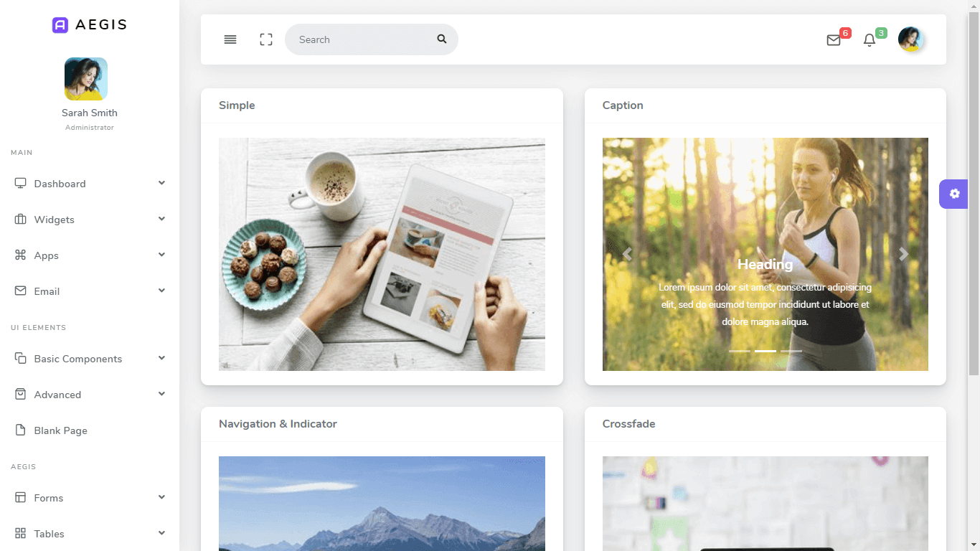Open the Advanced menu item

90,395
